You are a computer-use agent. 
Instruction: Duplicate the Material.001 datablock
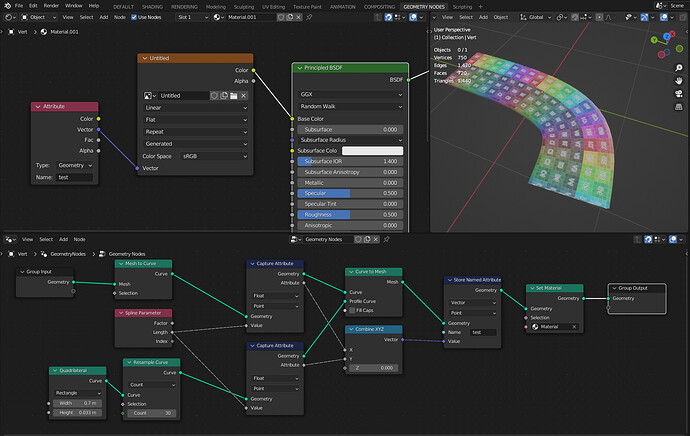(x=290, y=17)
